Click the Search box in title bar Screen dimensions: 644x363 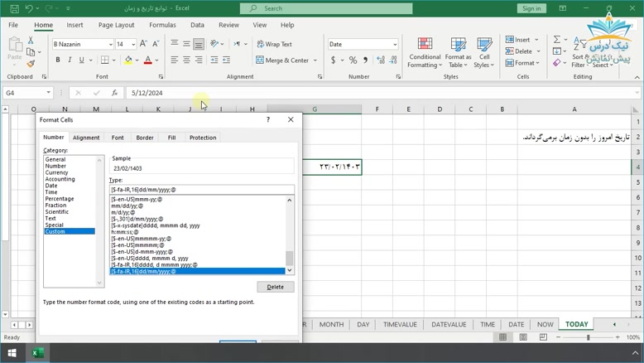tap(326, 8)
